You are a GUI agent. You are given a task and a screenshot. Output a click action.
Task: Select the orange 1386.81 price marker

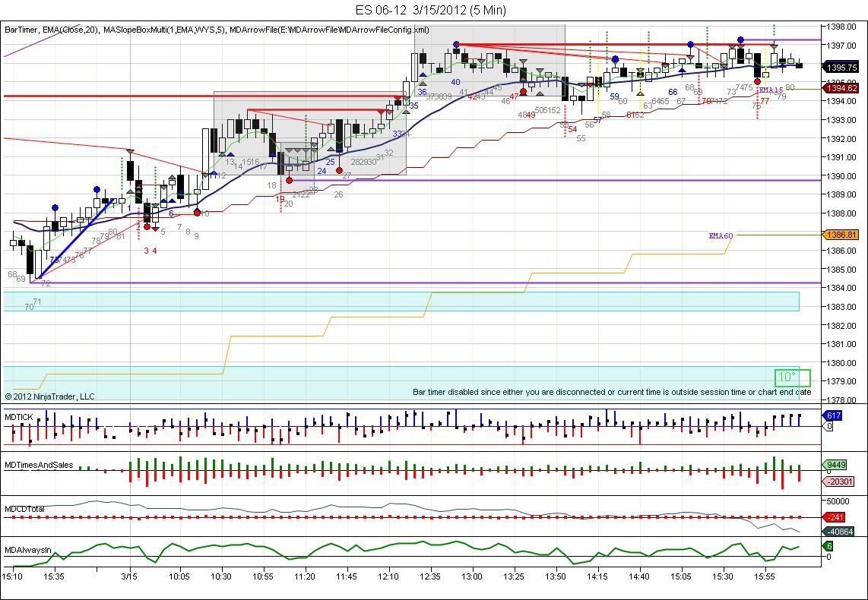click(841, 235)
